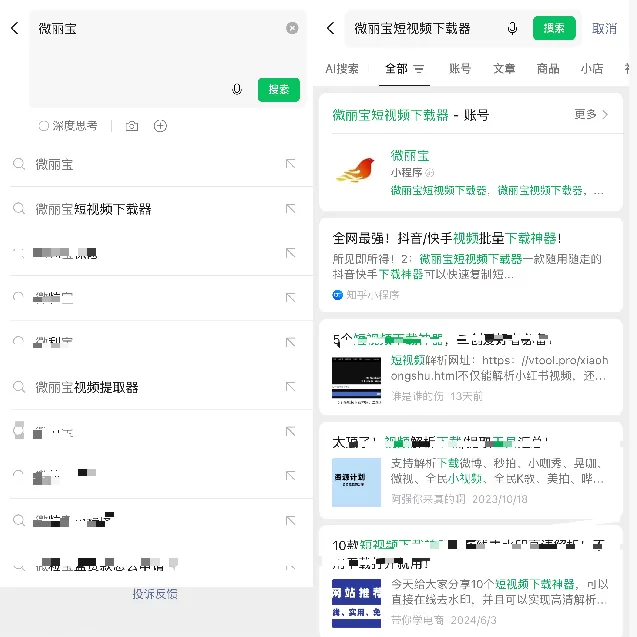
Task: Tap the plus circle icon
Action: click(160, 126)
